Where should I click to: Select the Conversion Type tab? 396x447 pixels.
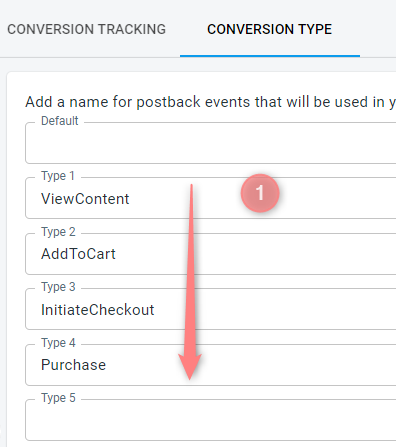pos(270,29)
